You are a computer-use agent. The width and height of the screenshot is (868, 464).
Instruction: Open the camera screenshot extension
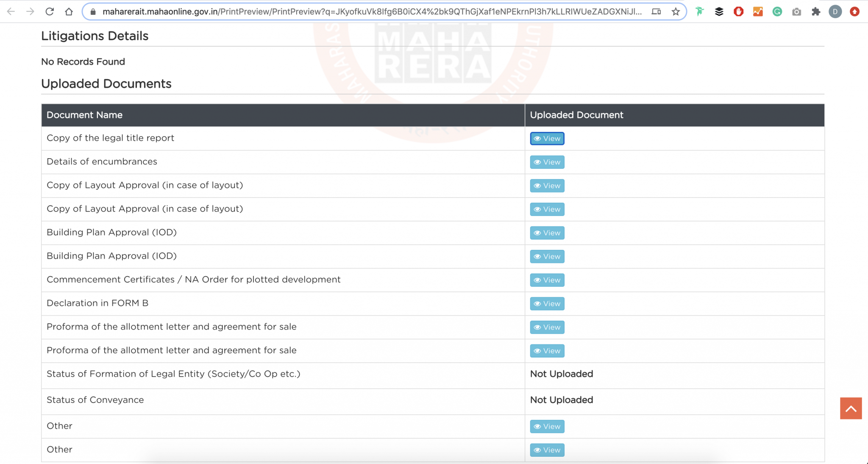coord(797,12)
